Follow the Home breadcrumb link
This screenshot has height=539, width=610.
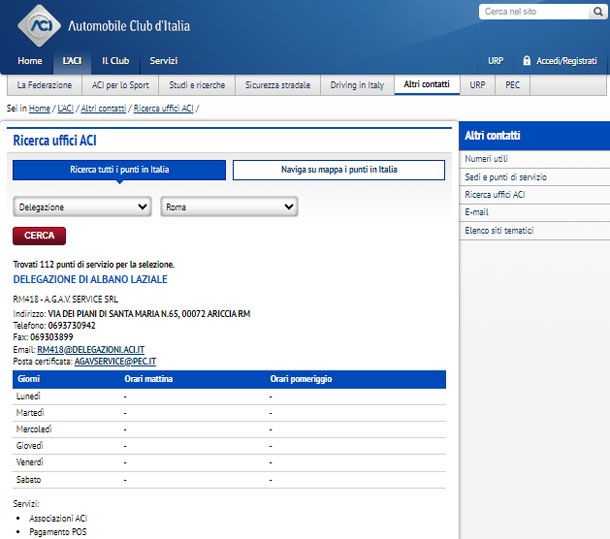coord(40,108)
